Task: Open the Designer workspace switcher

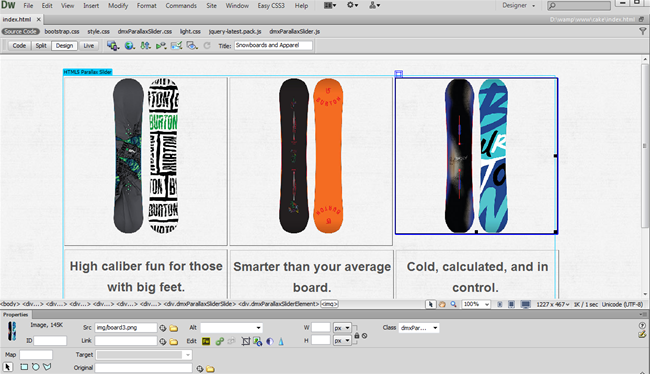Action: 519,6
